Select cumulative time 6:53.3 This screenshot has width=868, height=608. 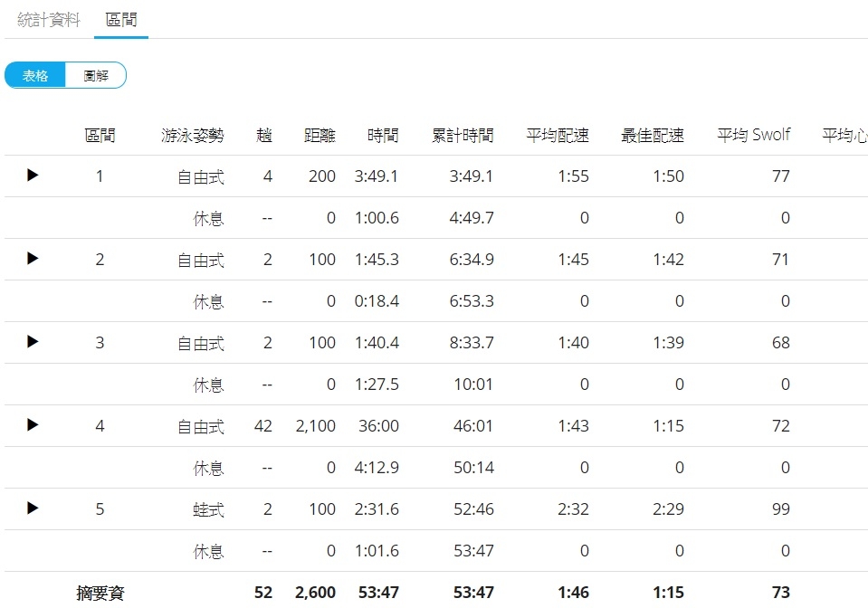(x=472, y=301)
